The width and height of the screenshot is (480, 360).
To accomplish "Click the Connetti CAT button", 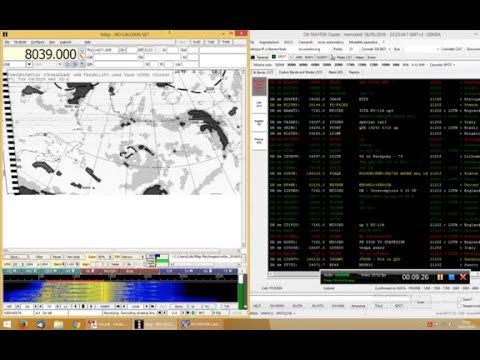I will 452,49.
